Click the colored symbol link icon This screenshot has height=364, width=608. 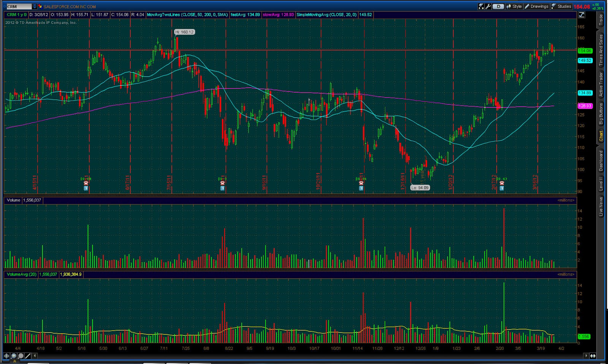click(40, 6)
